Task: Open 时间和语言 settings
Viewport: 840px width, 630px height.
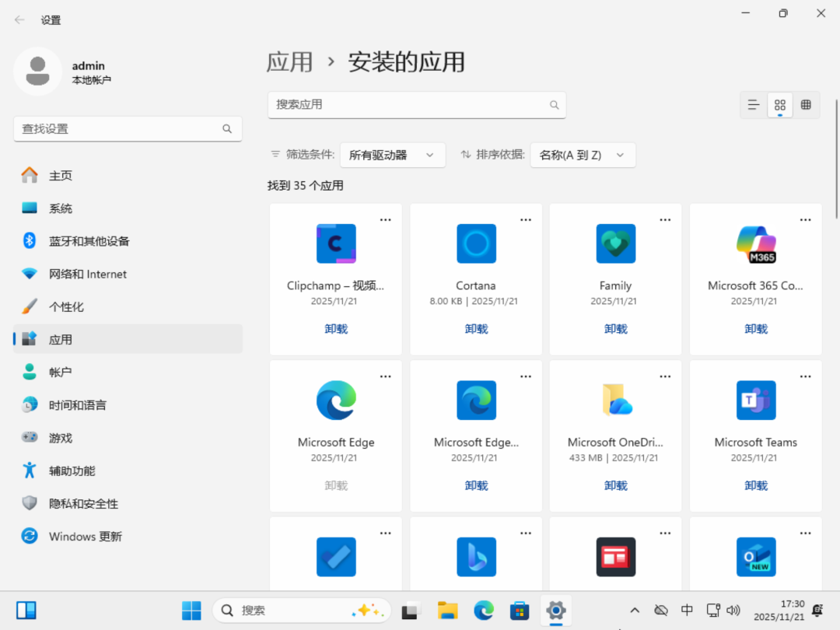Action: [x=128, y=405]
